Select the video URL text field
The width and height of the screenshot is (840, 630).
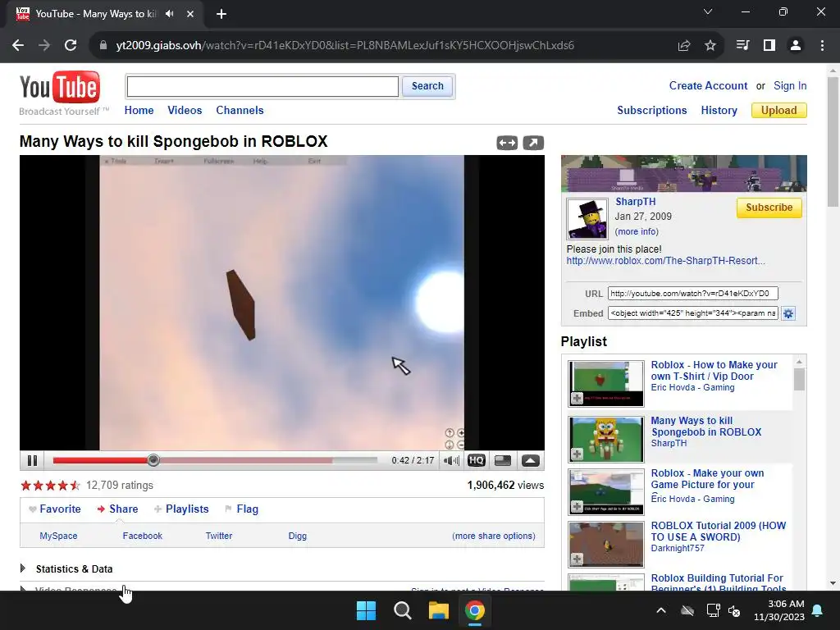pos(692,294)
